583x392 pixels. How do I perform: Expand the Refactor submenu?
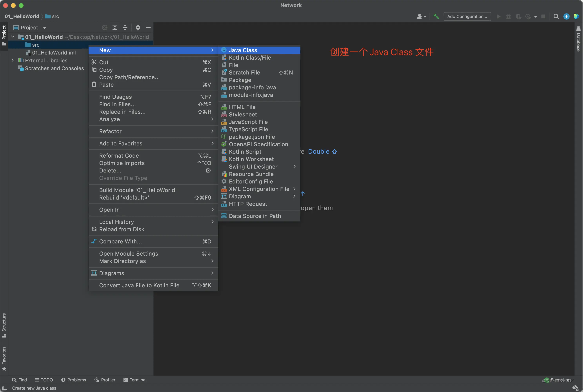pyautogui.click(x=153, y=131)
